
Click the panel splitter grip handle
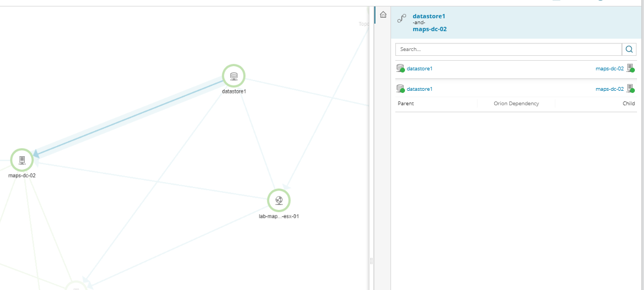coord(371,261)
